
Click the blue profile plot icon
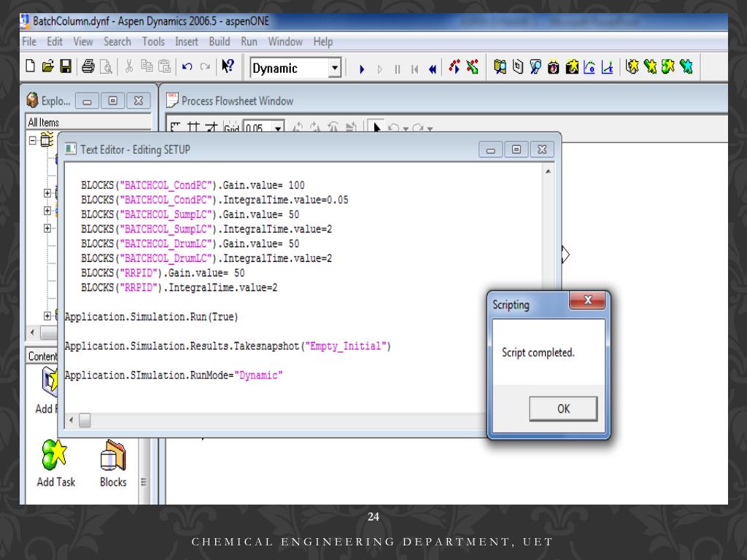607,67
